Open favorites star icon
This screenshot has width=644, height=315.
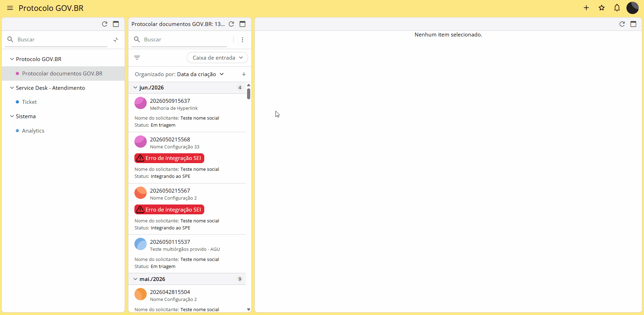pos(602,8)
